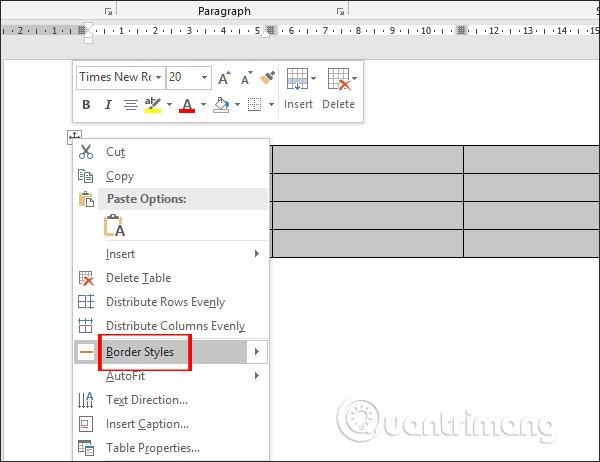Expand the Border Styles submenu
Screen dimensions: 600x462
tap(257, 352)
